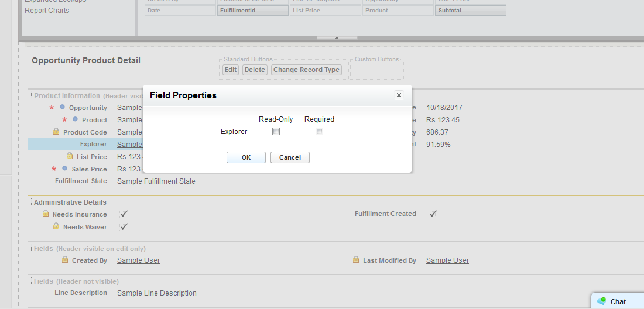Check the Required checkbox for Explorer
Screen dimensions: 644x309
coord(319,132)
